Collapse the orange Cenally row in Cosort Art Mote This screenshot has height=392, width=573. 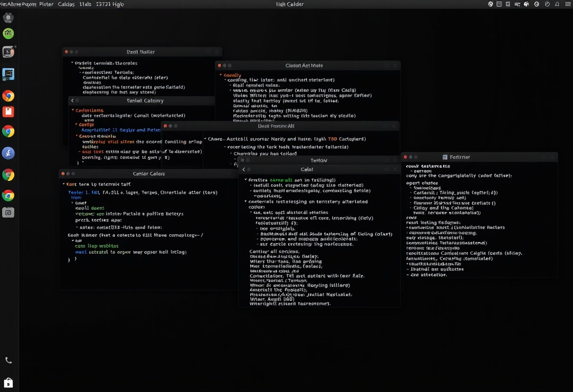click(x=221, y=75)
